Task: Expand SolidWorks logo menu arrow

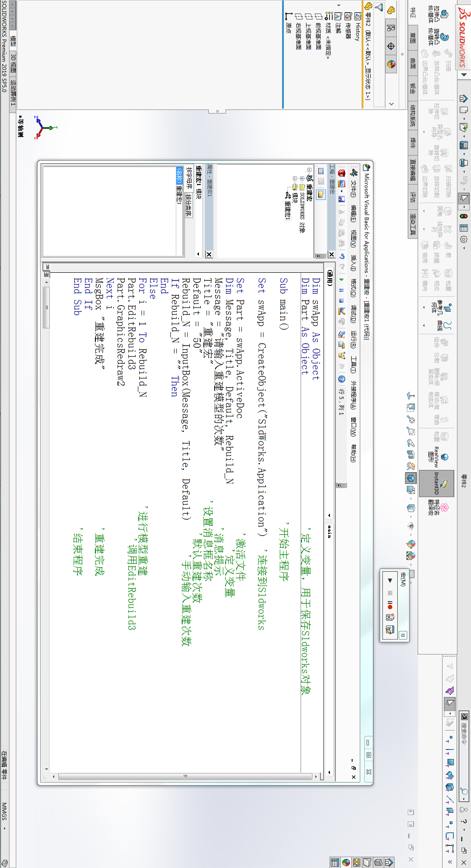Action: click(464, 75)
